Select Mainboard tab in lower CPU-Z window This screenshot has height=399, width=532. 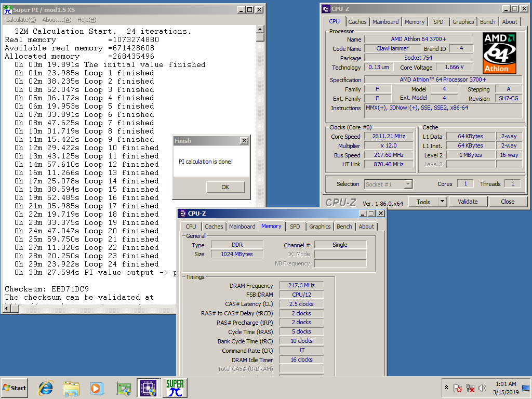(242, 227)
